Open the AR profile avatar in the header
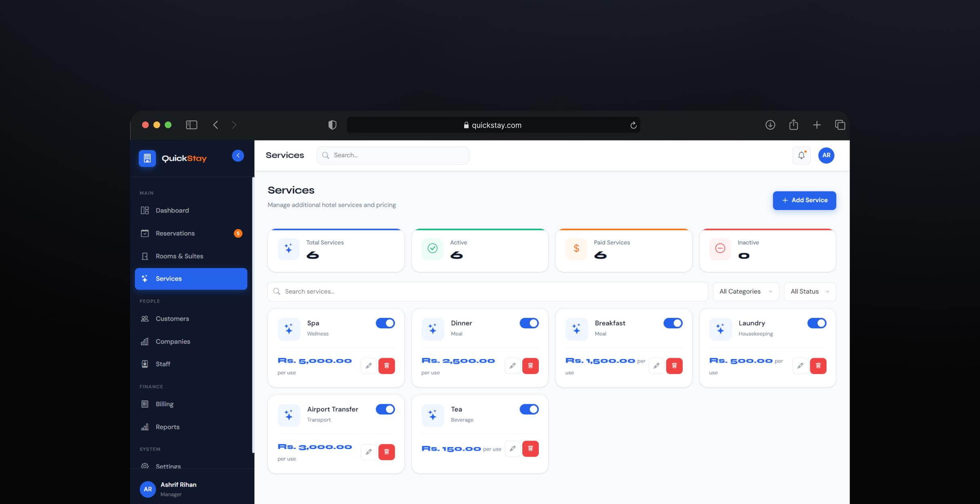The width and height of the screenshot is (980, 504). coord(826,155)
